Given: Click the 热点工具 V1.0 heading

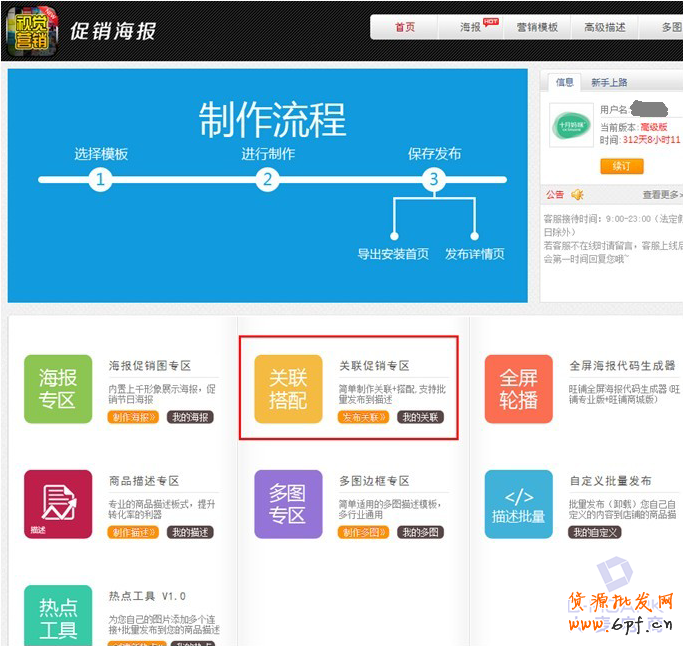Looking at the screenshot, I should coord(147,596).
